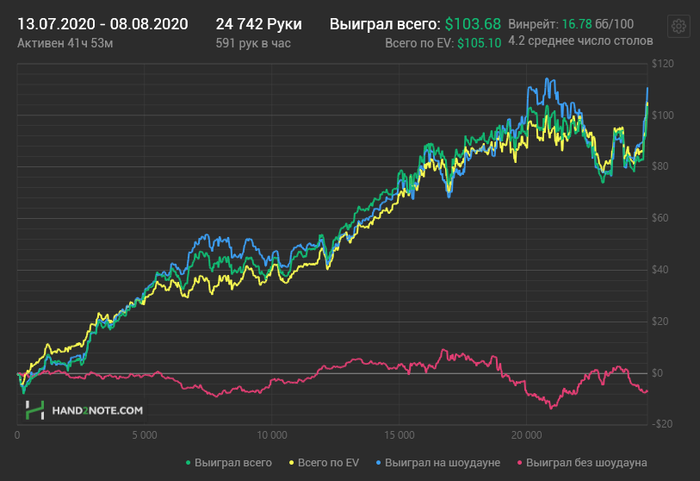Click the '4.2 среднее число столов' text
700x481 pixels.
[581, 41]
